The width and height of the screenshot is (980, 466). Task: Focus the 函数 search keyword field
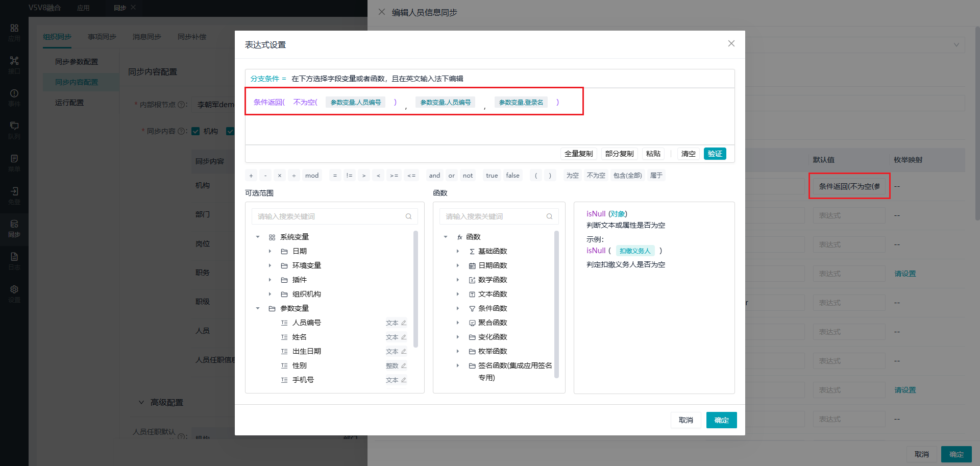[x=499, y=216]
